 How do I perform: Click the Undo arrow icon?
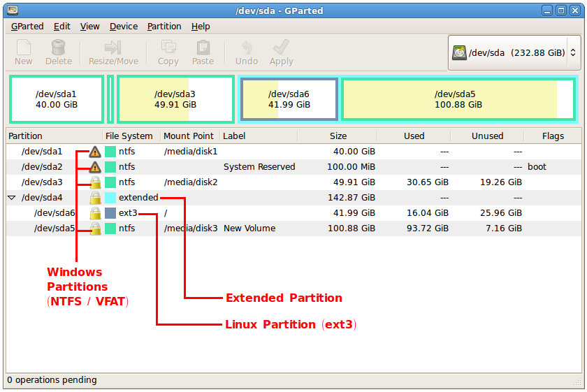pyautogui.click(x=247, y=48)
